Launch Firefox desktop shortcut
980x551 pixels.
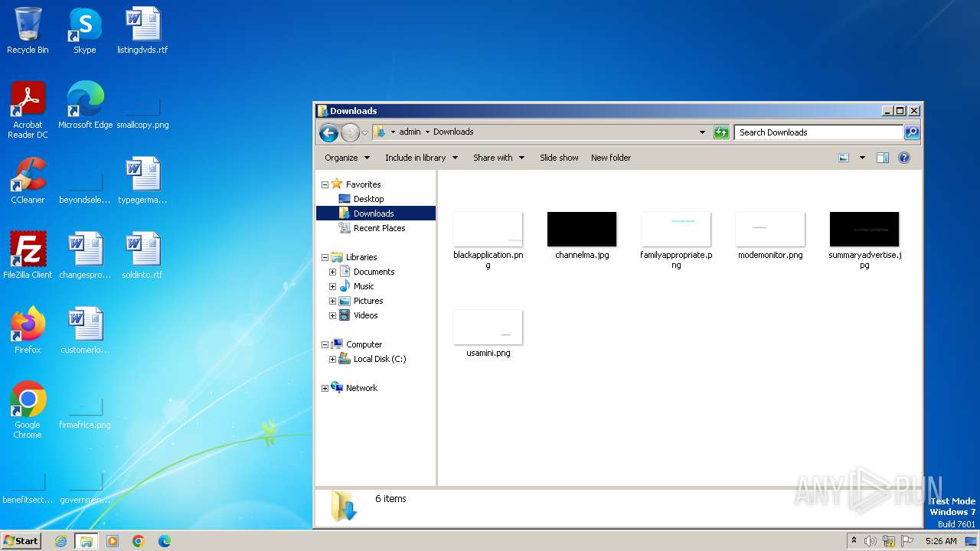tap(28, 331)
